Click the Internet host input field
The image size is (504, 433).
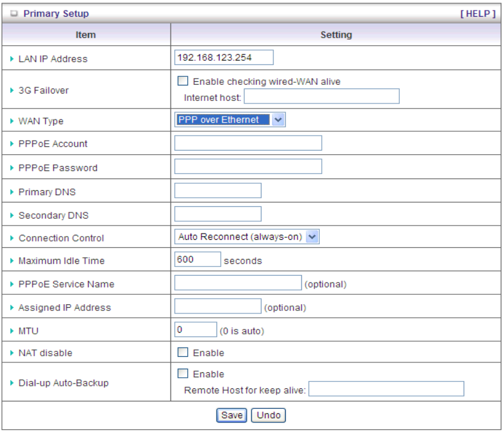[x=322, y=97]
